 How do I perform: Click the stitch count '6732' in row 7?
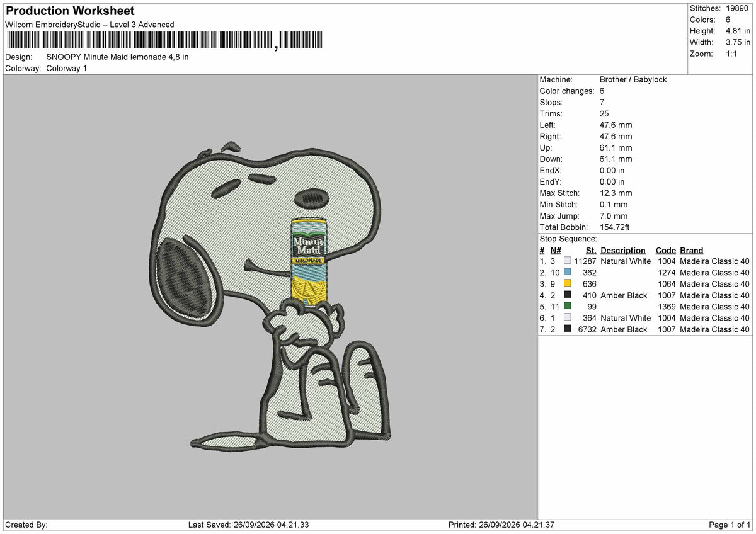click(x=588, y=329)
